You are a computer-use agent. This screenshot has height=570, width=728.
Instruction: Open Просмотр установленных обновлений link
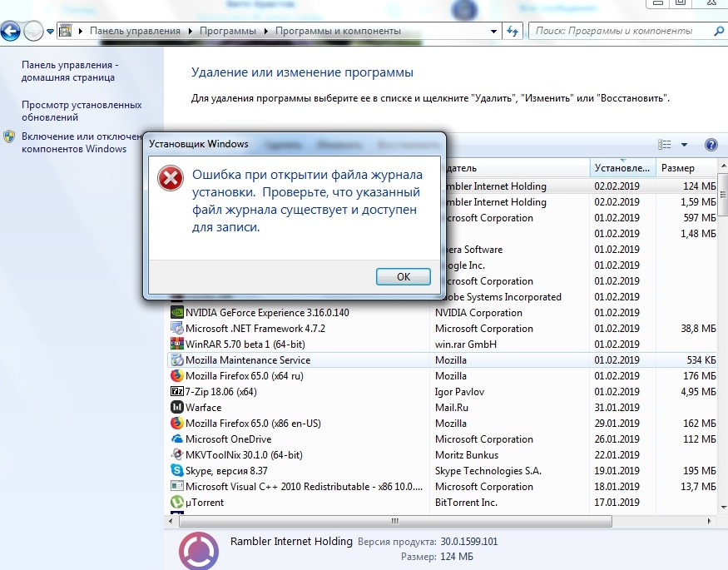click(82, 111)
